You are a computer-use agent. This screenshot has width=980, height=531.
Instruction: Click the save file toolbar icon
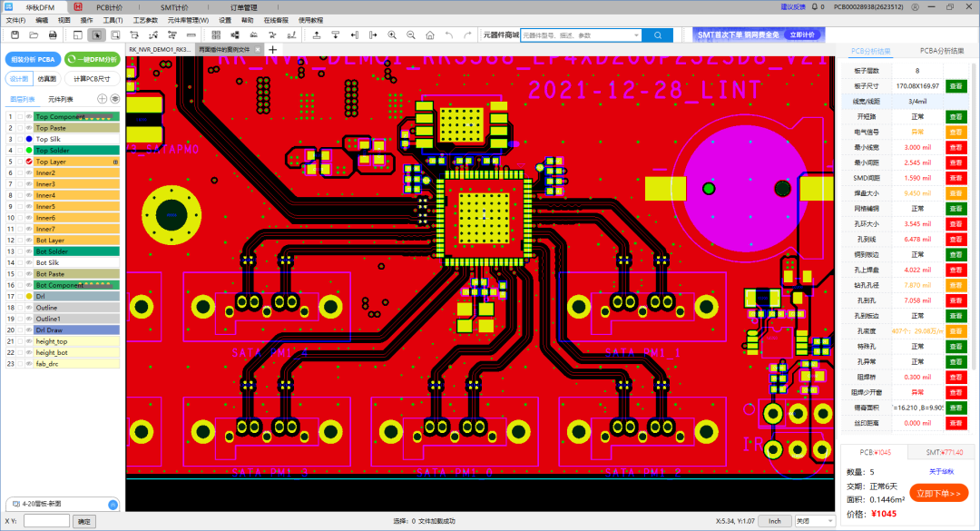click(15, 35)
